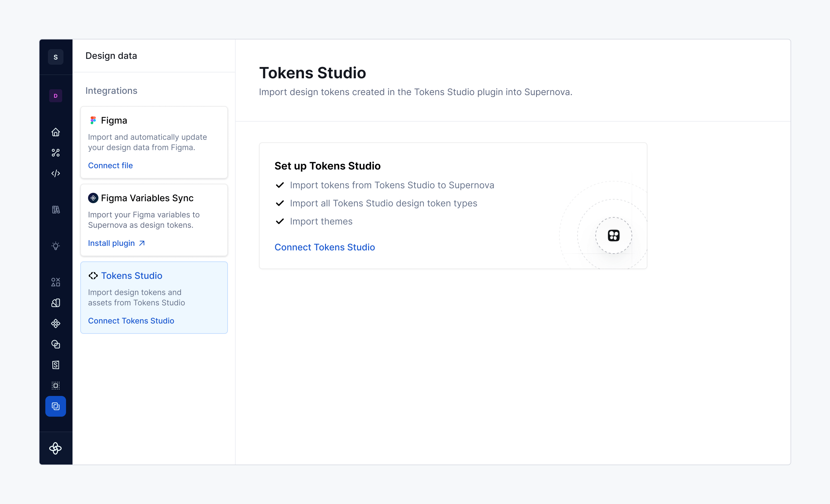Screen dimensions: 830x504
Task: Click the Figma card description text
Action: (x=147, y=142)
